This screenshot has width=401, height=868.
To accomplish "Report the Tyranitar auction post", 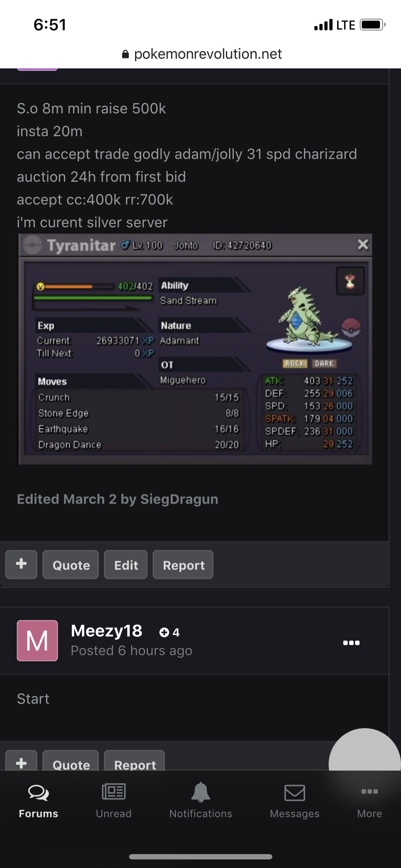I will pyautogui.click(x=183, y=565).
